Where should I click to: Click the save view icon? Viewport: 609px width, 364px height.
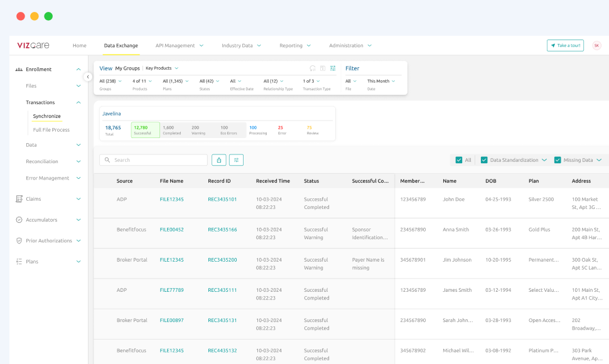tap(323, 68)
